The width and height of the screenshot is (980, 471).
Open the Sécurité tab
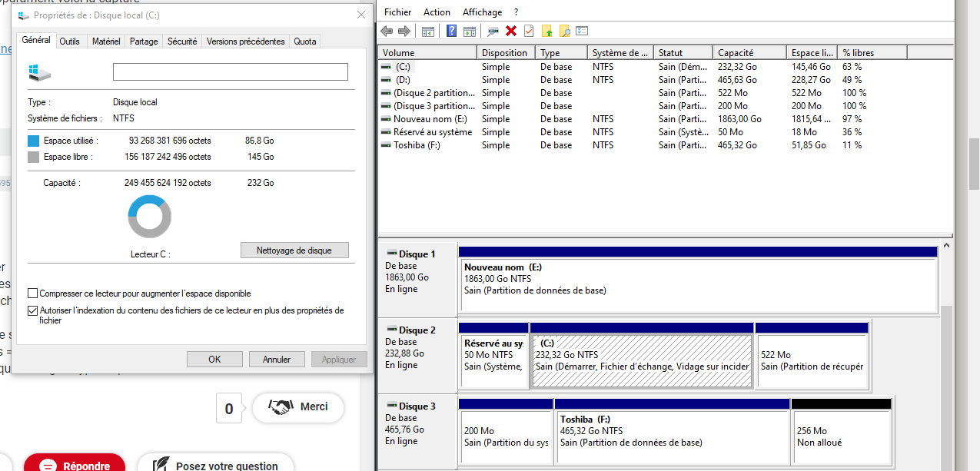point(182,41)
